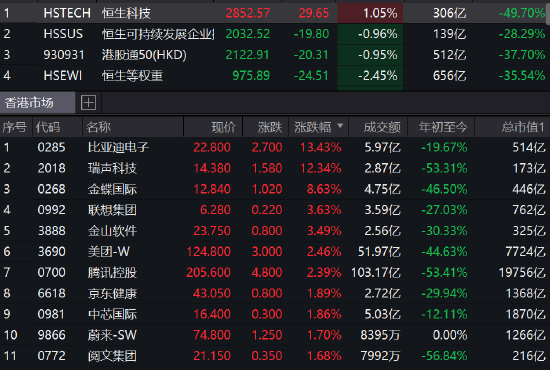Open sort arrow on 涨跌幅 column
This screenshot has height=370, width=550.
click(x=340, y=125)
